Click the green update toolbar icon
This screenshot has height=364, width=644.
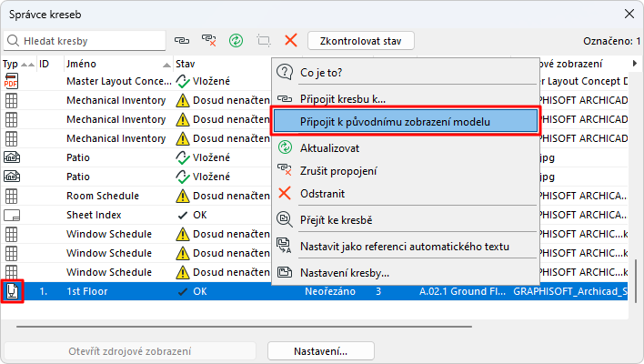point(236,41)
